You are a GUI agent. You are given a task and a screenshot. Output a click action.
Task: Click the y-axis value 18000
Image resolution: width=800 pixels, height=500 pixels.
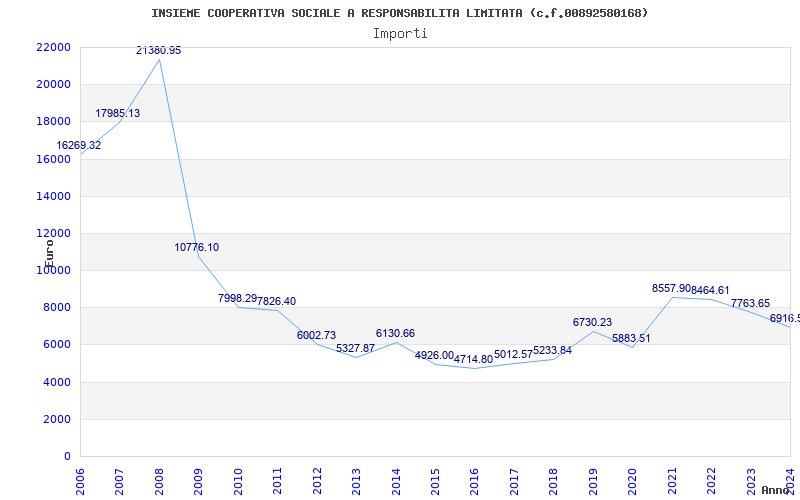pos(54,122)
